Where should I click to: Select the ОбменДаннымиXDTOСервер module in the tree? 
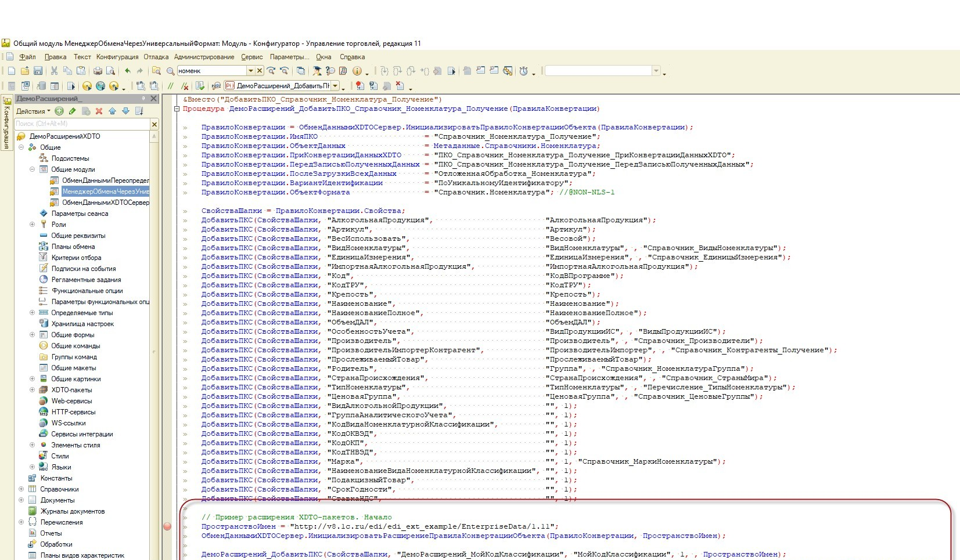pyautogui.click(x=105, y=203)
